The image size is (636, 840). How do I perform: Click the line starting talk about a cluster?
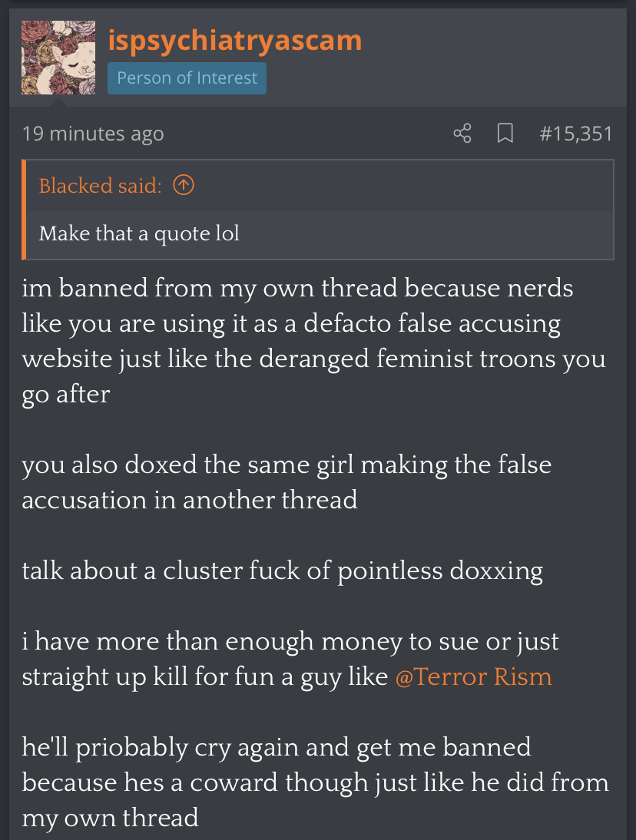pos(283,571)
